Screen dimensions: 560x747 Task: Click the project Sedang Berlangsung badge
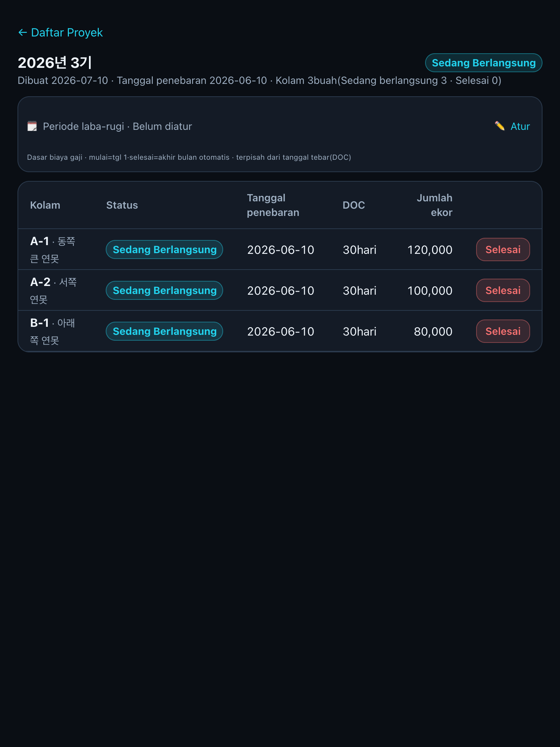click(483, 63)
